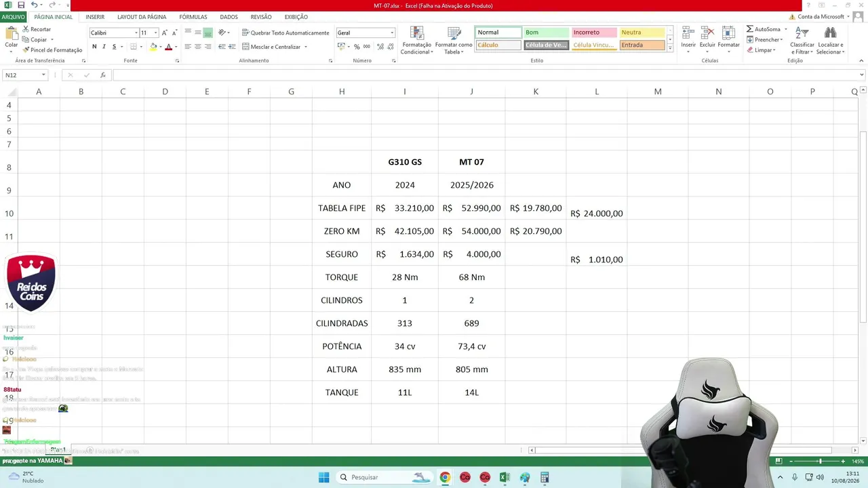Toggle Mesclar e Centralizar
Screen dimensions: 868x488
click(x=271, y=47)
